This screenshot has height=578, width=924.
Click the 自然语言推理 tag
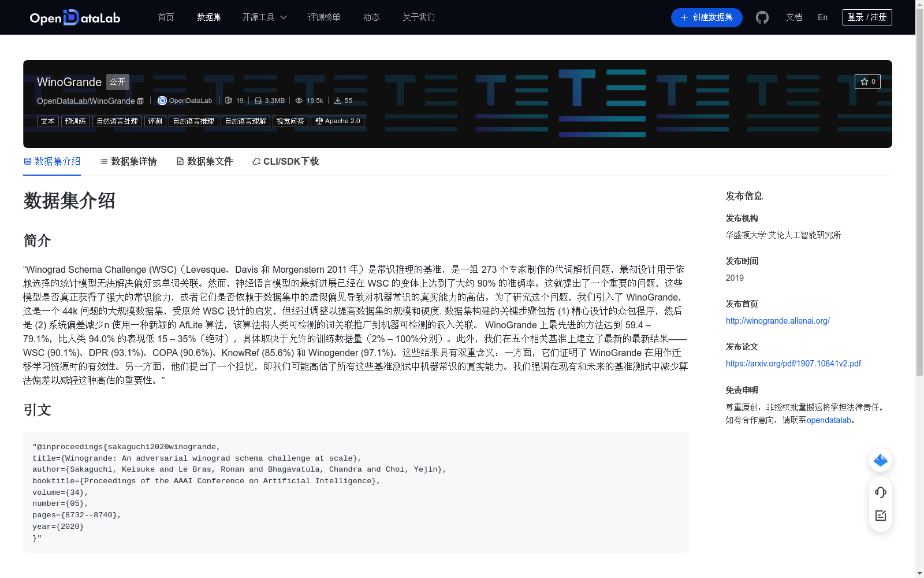tap(193, 121)
